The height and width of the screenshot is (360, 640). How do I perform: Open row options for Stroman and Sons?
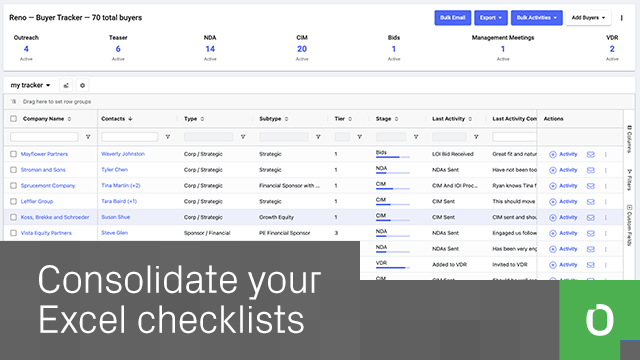click(x=606, y=170)
